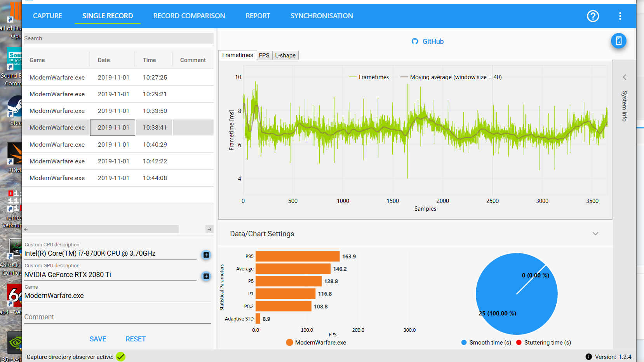The image size is (644, 362).
Task: Select the SINGLE RECORD tab
Action: [108, 16]
